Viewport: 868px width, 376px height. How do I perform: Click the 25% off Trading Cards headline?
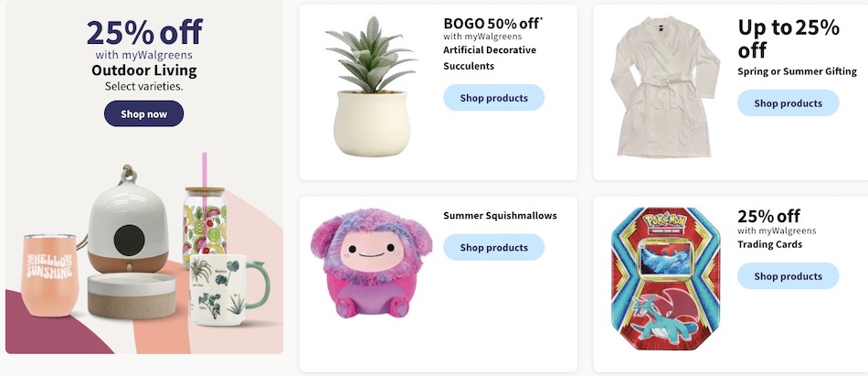(768, 217)
